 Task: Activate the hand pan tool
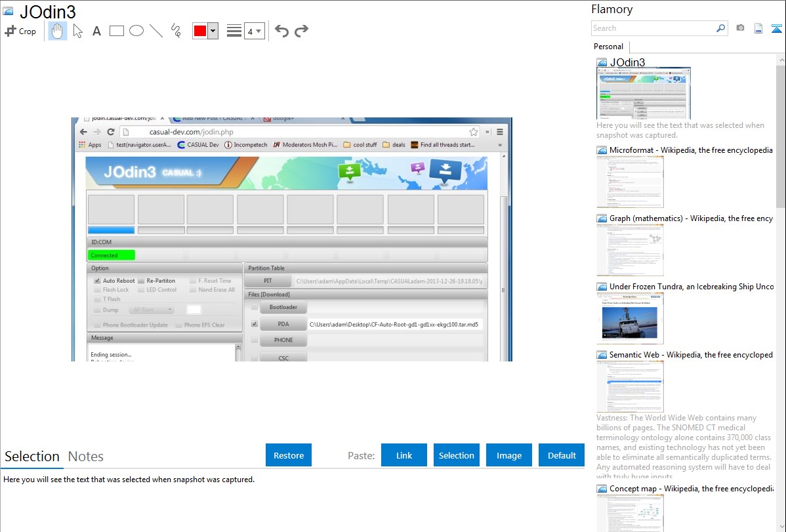pos(58,31)
